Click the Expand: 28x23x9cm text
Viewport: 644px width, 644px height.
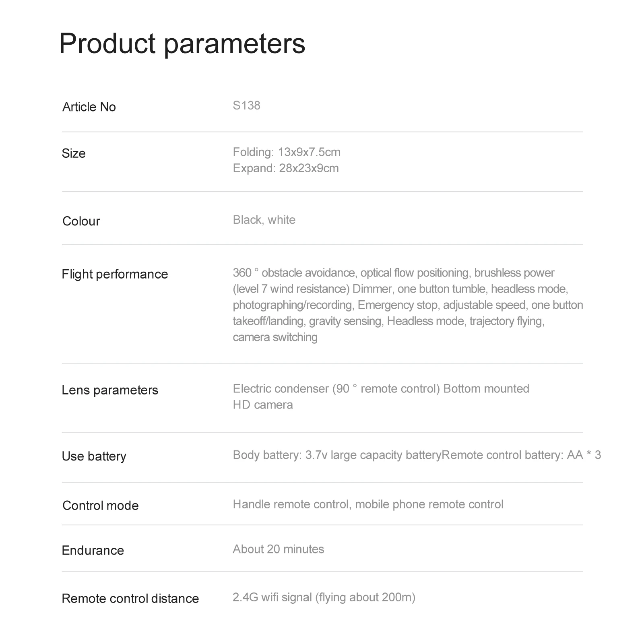(286, 168)
